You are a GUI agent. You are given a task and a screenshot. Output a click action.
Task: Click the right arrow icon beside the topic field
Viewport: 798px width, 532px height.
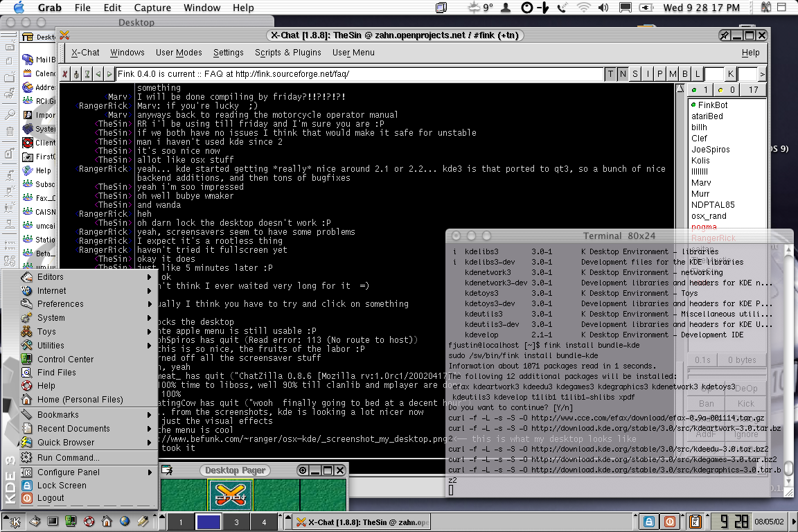[109, 74]
